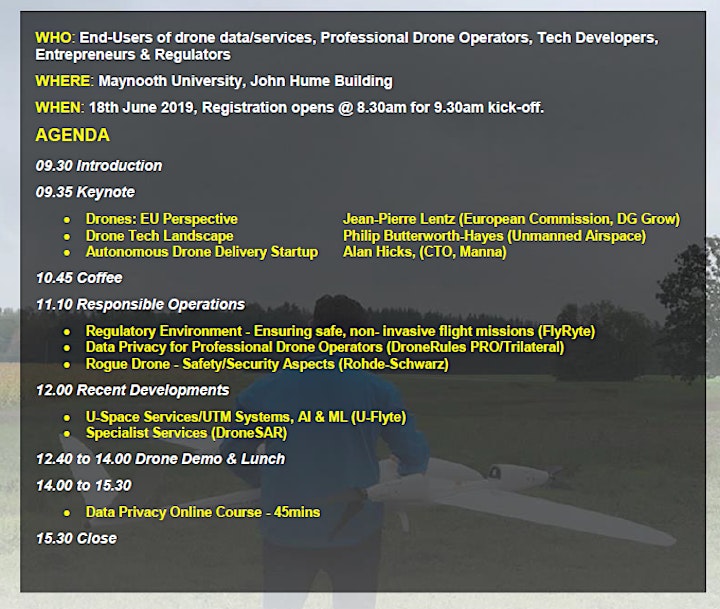Click 'U-Space Services/UTM Systems' bullet
The image size is (720, 609).
[x=246, y=417]
